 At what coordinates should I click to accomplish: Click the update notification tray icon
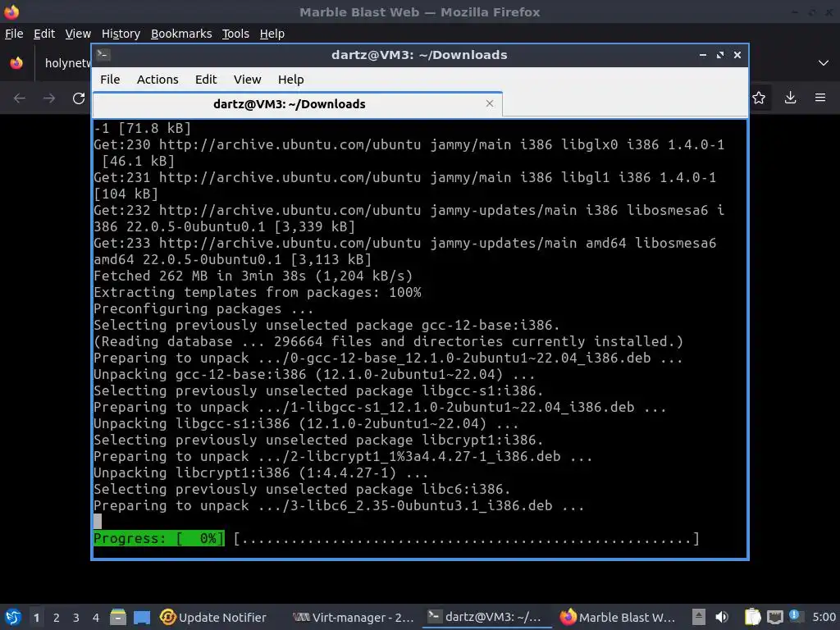[x=796, y=616]
